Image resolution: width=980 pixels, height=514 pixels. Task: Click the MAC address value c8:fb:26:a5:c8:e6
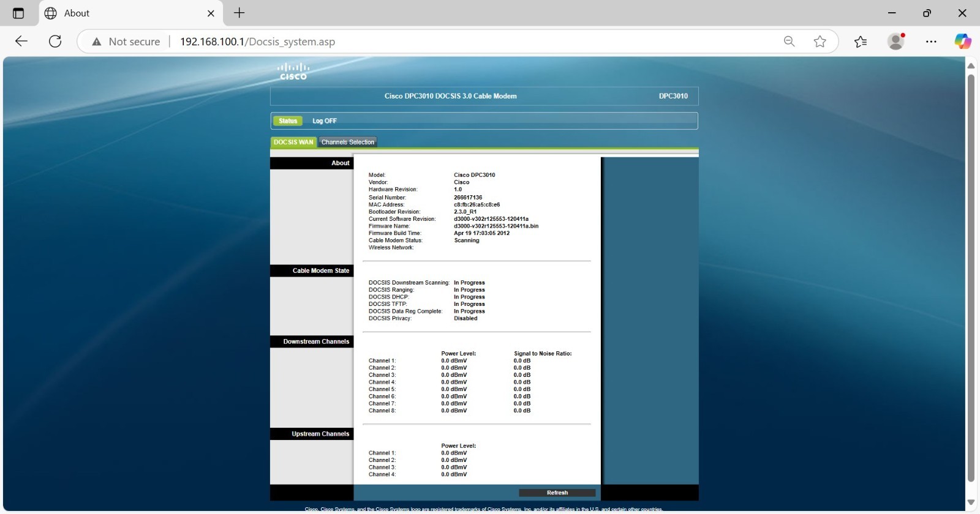click(477, 205)
